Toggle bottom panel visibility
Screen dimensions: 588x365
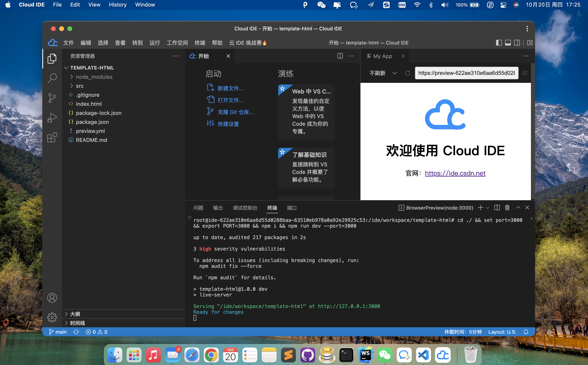508,43
